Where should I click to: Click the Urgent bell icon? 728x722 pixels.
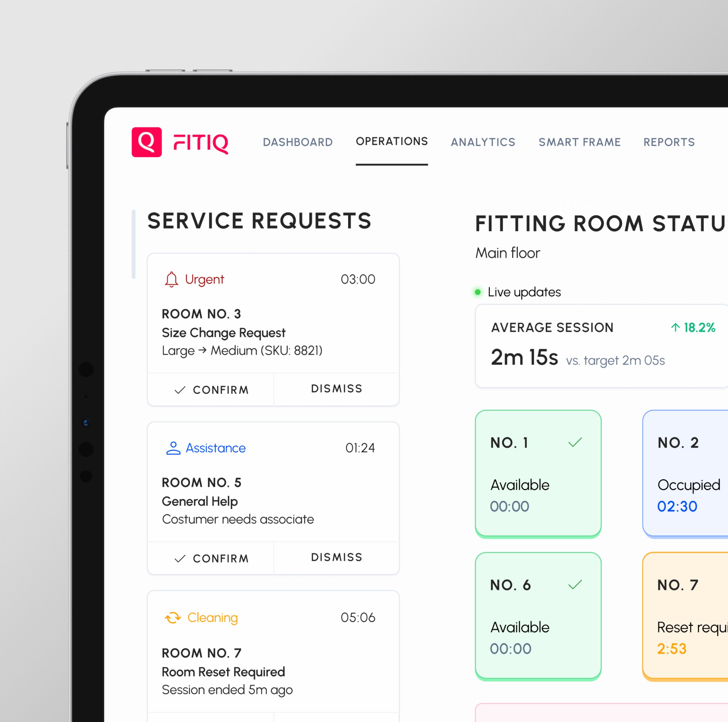pyautogui.click(x=171, y=279)
